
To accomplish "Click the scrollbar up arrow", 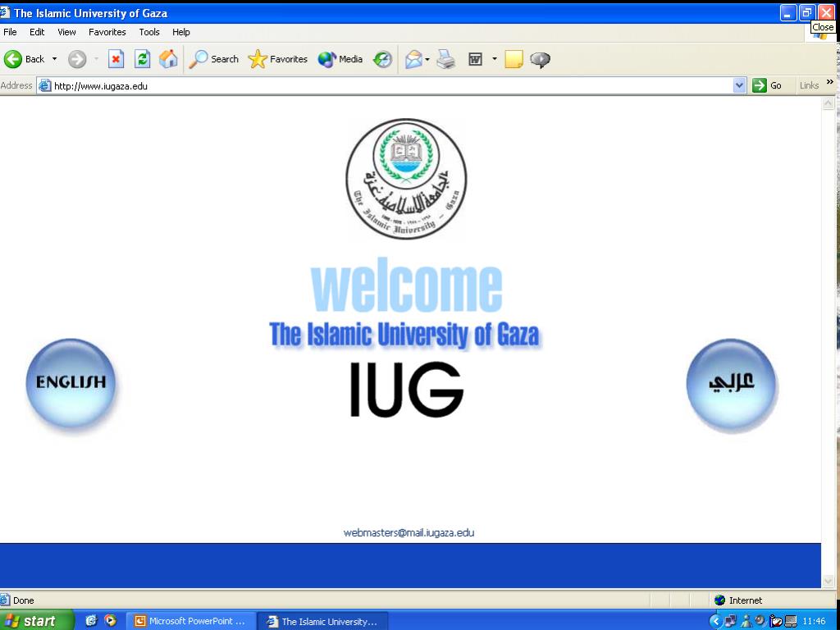I will coord(829,103).
